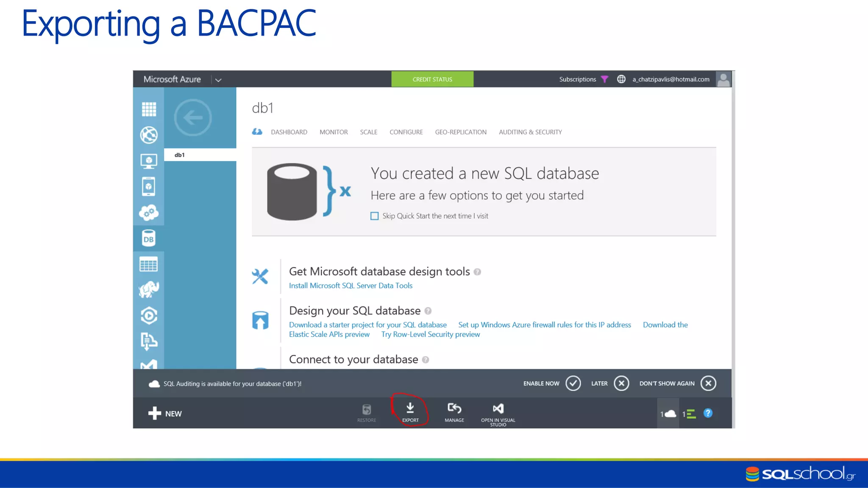This screenshot has height=488, width=868.
Task: Open the quick start cloud icon tab
Action: (x=257, y=132)
